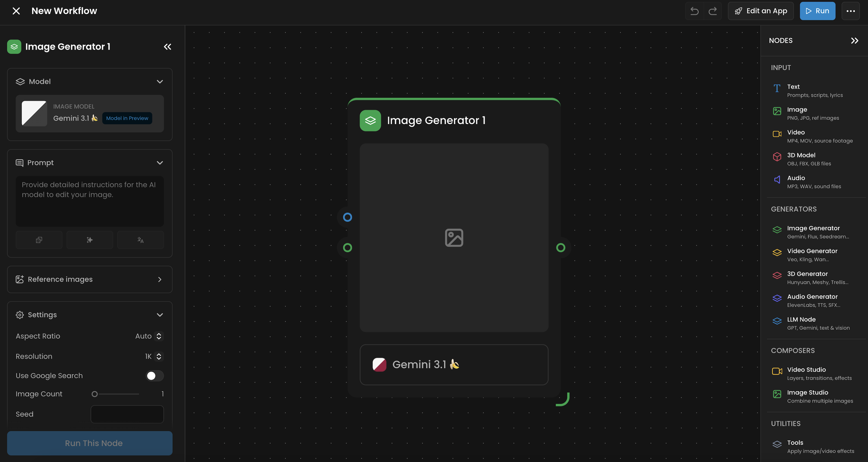Screen dimensions: 868x462
Task: Click the Model section layers icon
Action: point(20,82)
